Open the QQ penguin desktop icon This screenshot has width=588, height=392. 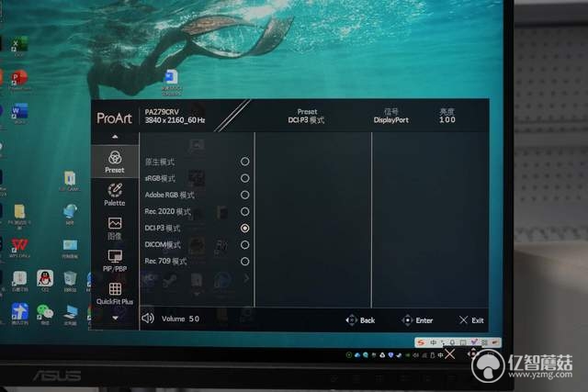pyautogui.click(x=45, y=280)
